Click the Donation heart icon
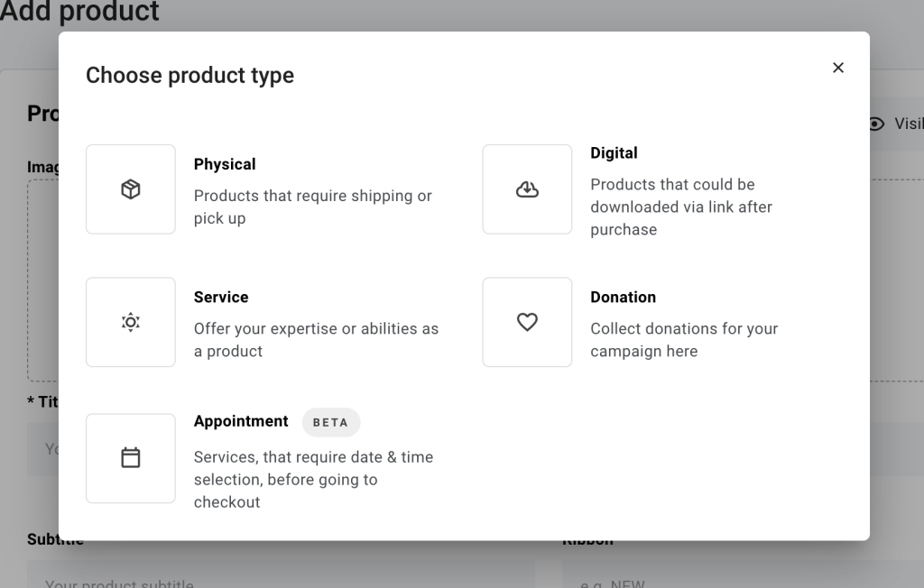The width and height of the screenshot is (924, 588). click(x=527, y=322)
